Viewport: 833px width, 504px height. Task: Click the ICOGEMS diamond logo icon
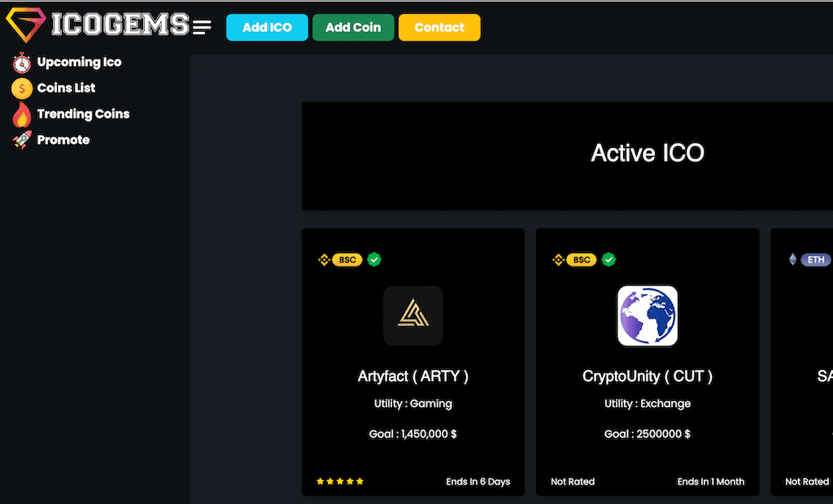[x=25, y=24]
